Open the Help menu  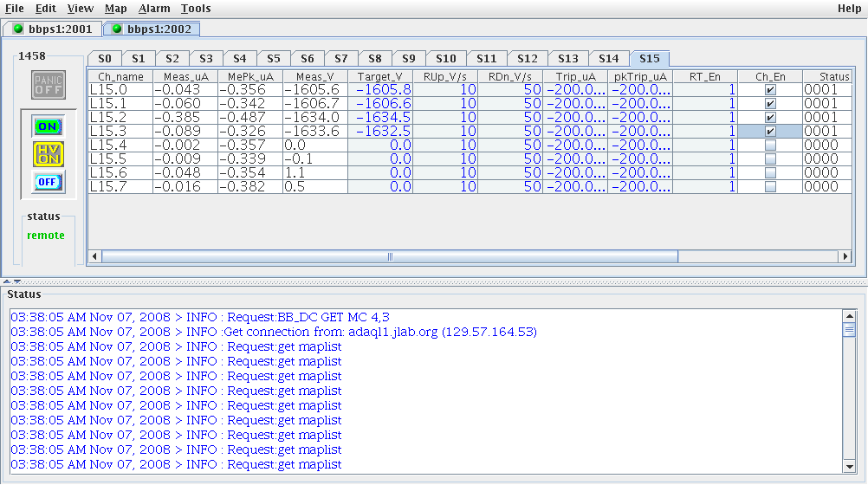849,9
